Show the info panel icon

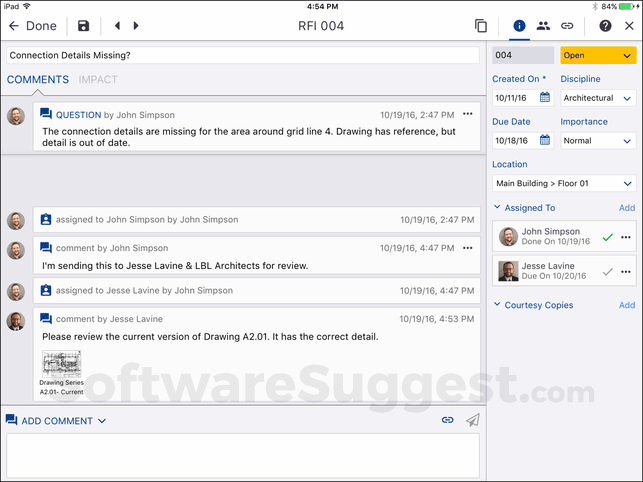point(519,26)
